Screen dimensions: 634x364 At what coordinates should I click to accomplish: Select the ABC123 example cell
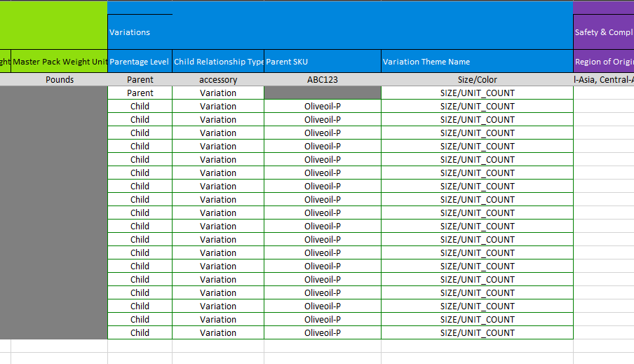(x=323, y=80)
